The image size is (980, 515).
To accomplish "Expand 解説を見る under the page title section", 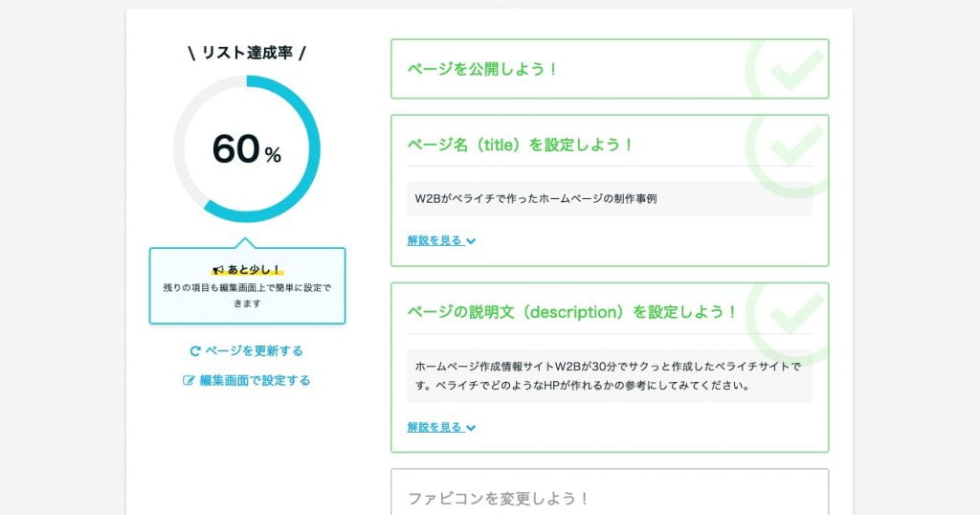I will [434, 241].
